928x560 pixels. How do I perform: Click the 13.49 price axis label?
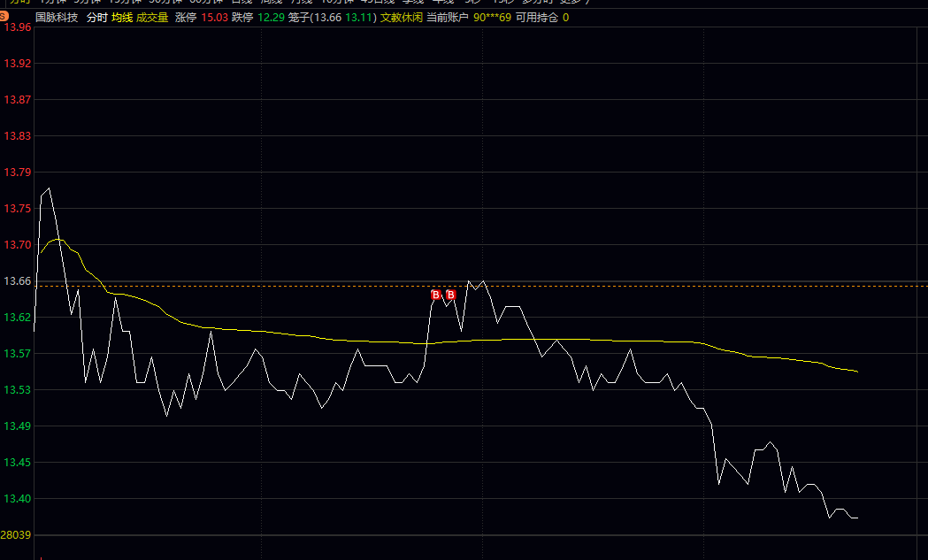tap(17, 426)
